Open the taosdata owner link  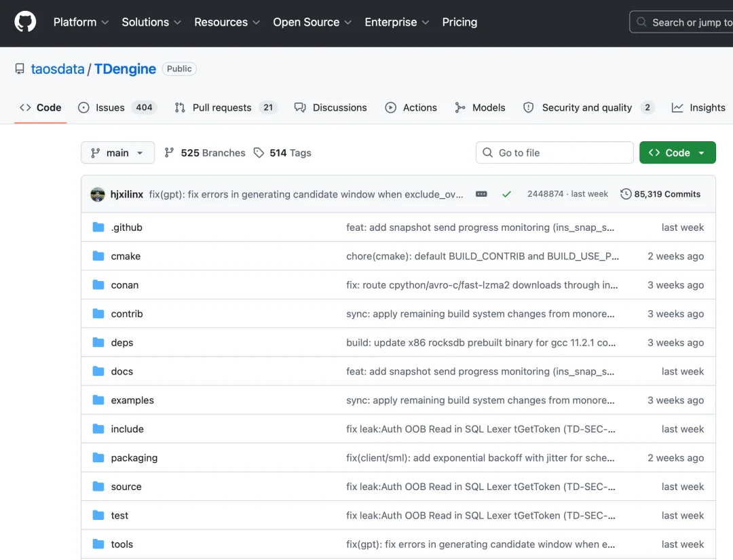[58, 69]
